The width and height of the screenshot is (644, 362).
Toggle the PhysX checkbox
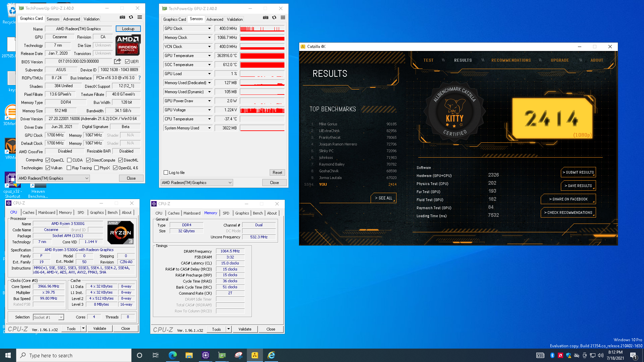point(96,168)
